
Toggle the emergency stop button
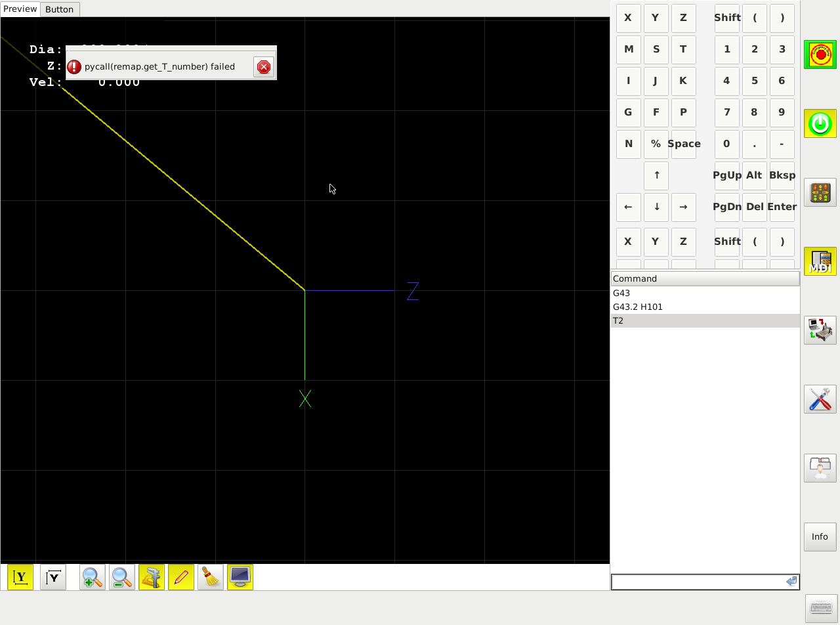pos(820,54)
